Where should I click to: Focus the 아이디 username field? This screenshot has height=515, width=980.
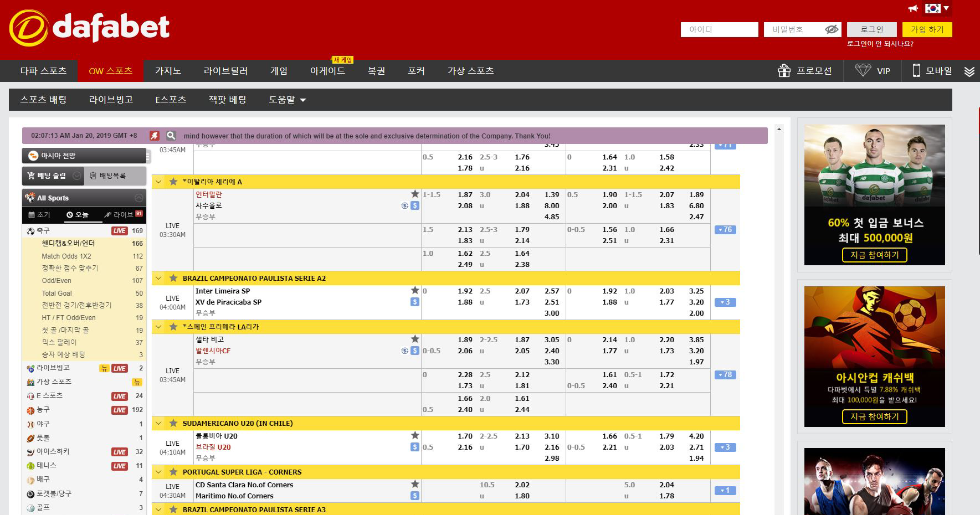tap(719, 29)
